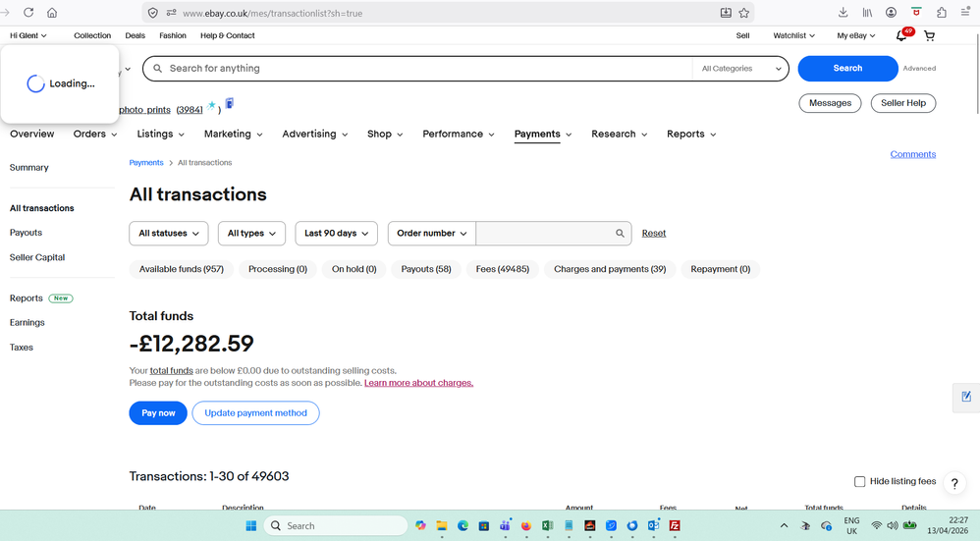Filter by Payouts (58) chip
Screen dimensions: 980x541
tap(425, 269)
